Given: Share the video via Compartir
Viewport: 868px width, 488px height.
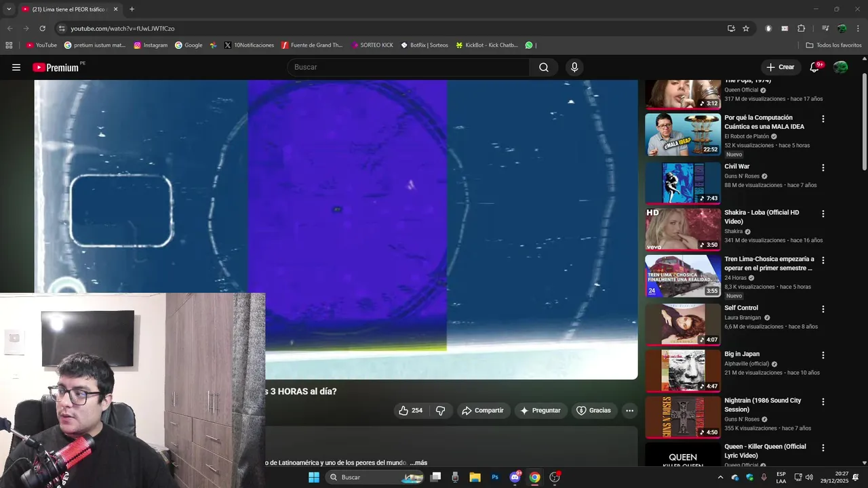Looking at the screenshot, I should (x=482, y=411).
